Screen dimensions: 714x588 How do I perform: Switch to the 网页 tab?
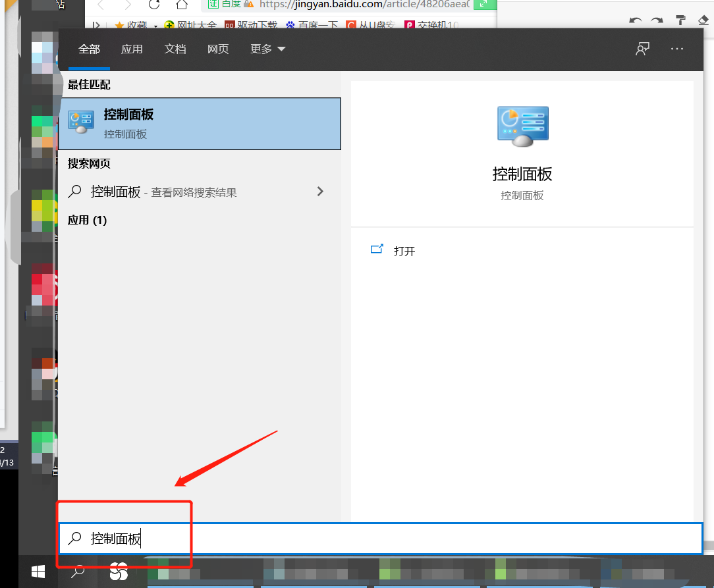point(218,48)
